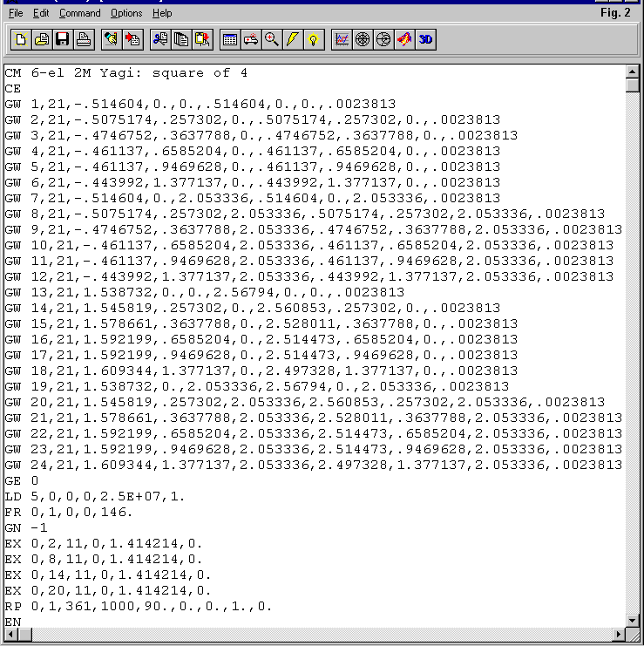Image resolution: width=644 pixels, height=646 pixels.
Task: Open the Options menu
Action: (x=126, y=13)
